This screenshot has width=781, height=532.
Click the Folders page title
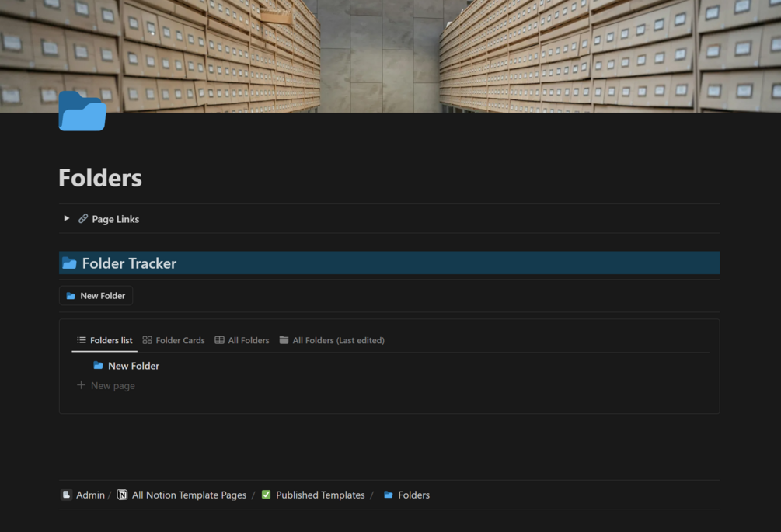point(100,178)
